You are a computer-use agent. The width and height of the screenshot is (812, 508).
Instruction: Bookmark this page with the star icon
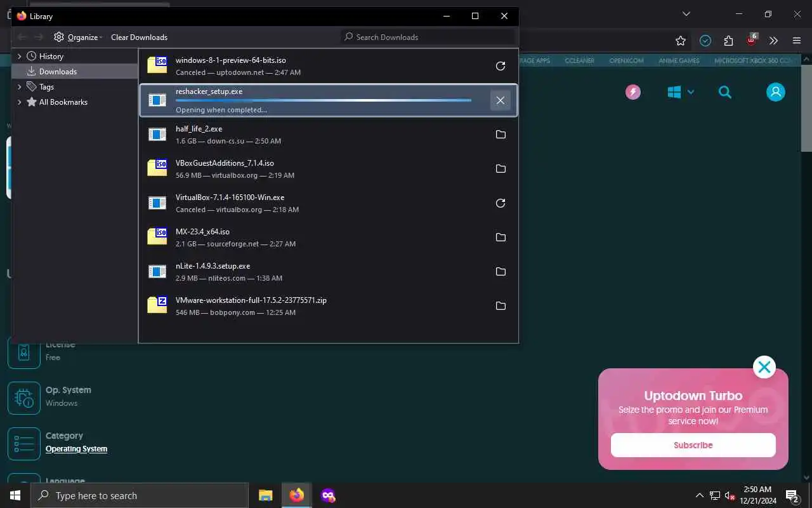681,41
